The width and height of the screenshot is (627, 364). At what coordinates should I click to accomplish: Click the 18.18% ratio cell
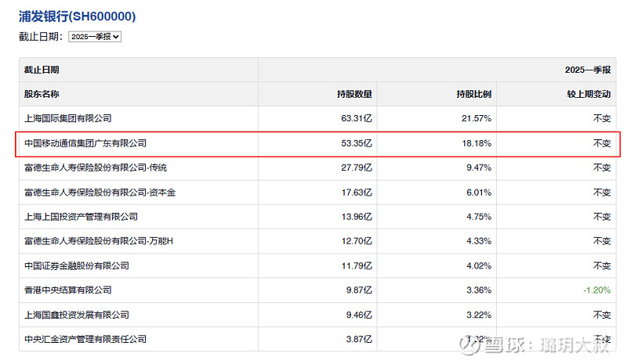(477, 143)
